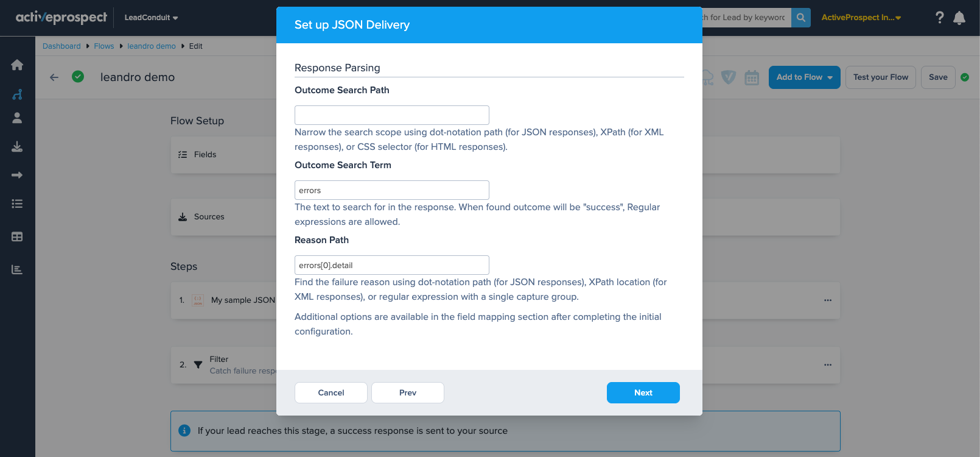Open the table grid sidebar icon
The image size is (980, 457).
pyautogui.click(x=17, y=236)
